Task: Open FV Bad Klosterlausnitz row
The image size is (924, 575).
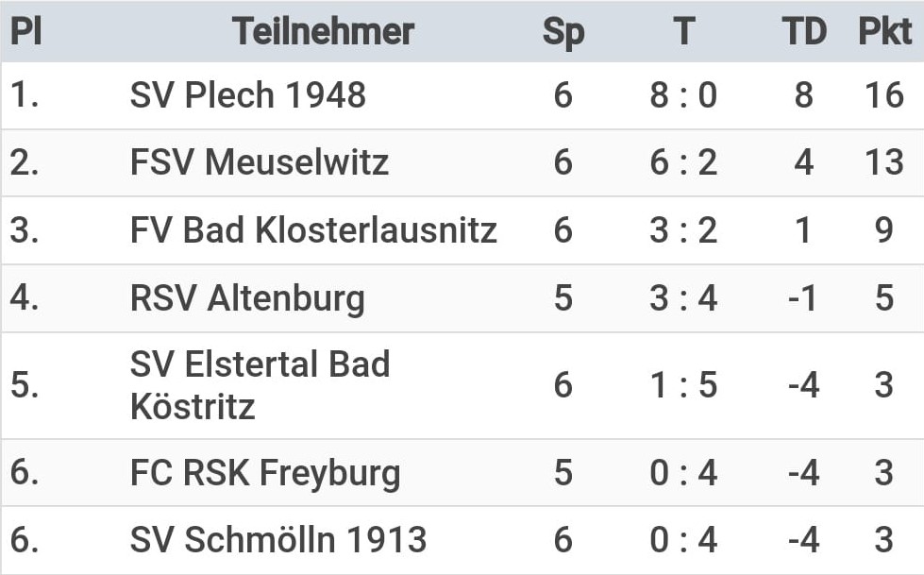Action: 462,230
